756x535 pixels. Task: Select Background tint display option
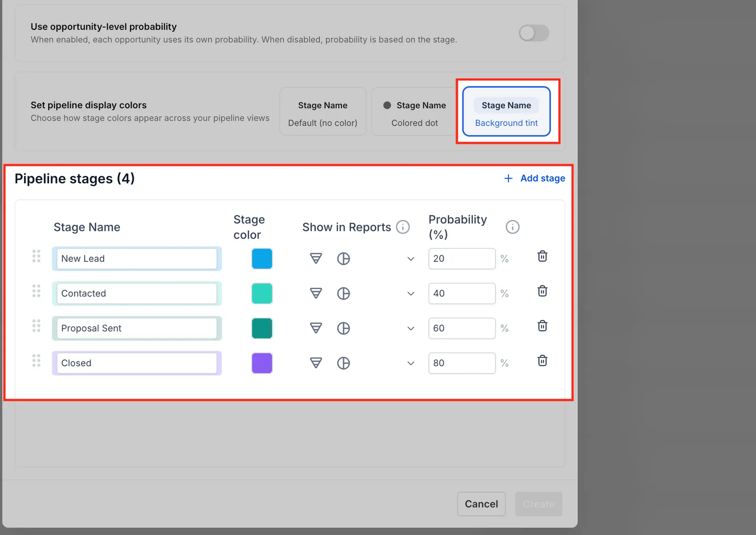(x=507, y=112)
